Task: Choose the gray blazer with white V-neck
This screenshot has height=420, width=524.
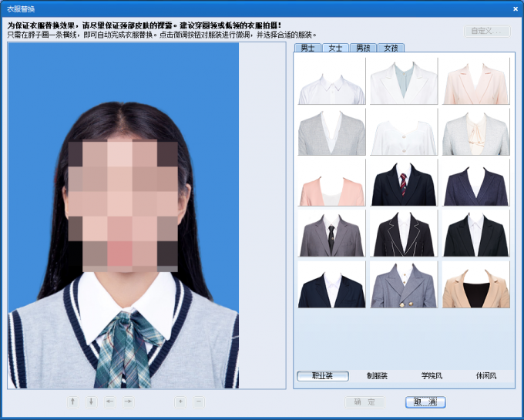Action: (332, 132)
